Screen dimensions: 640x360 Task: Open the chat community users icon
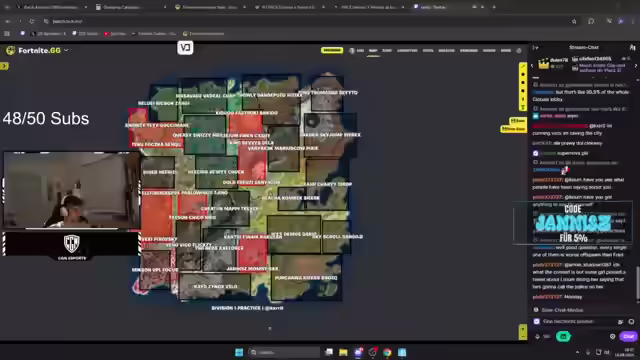[x=632, y=47]
